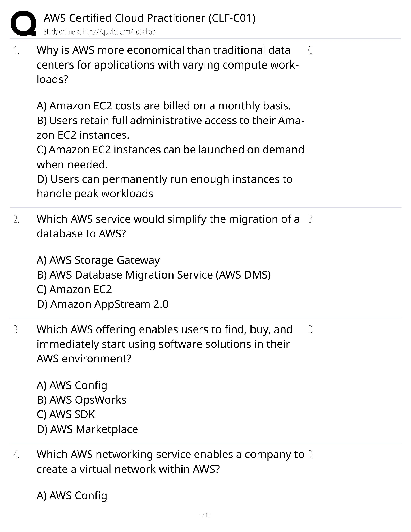Image resolution: width=411 pixels, height=532 pixels.
Task: Select AWS Config option under question 3
Action: tap(72, 385)
